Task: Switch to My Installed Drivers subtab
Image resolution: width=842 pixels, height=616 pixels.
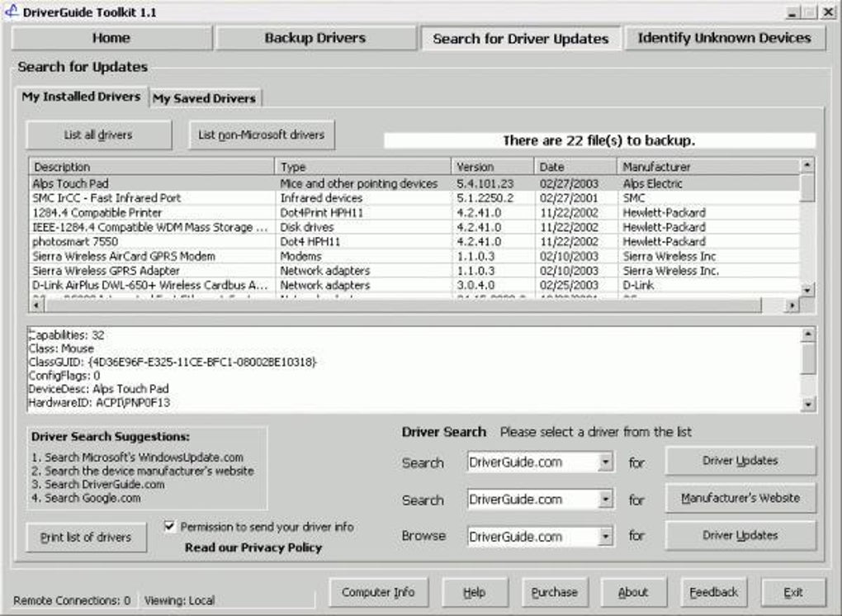Action: pyautogui.click(x=81, y=97)
